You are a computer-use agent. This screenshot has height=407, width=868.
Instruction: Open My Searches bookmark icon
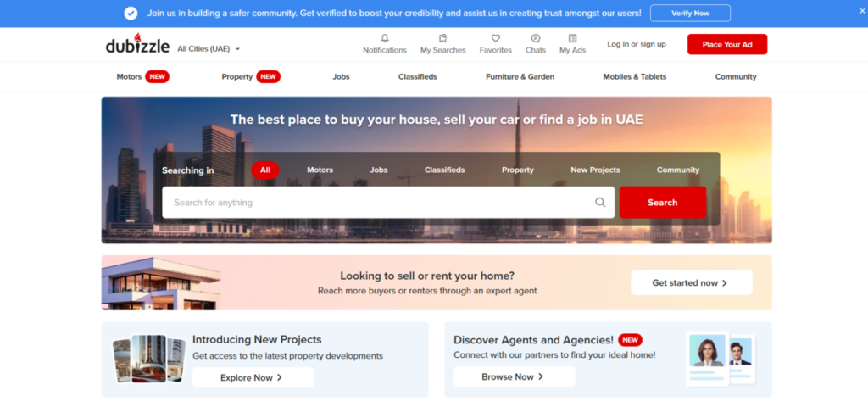click(x=442, y=38)
